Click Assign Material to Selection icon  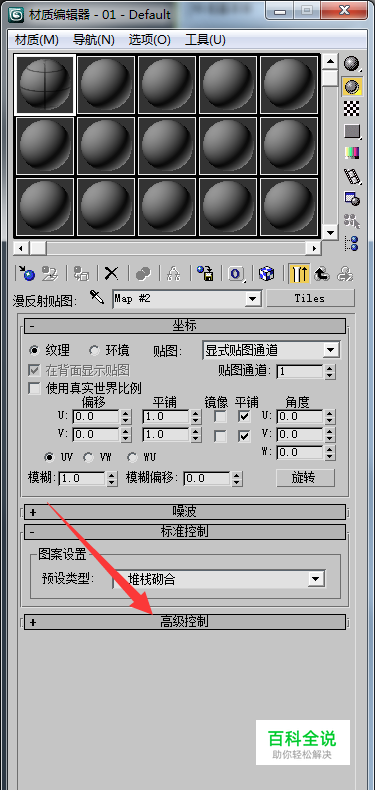coord(81,274)
